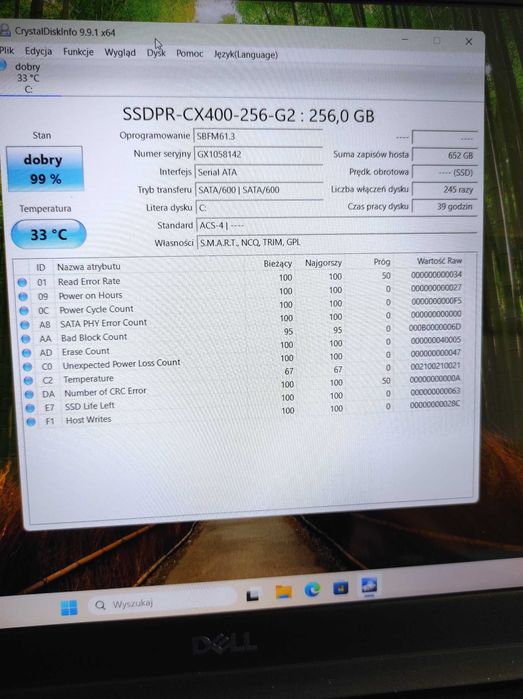The height and width of the screenshot is (699, 523).
Task: Select the Power on Hours attribute name
Action: (x=90, y=296)
